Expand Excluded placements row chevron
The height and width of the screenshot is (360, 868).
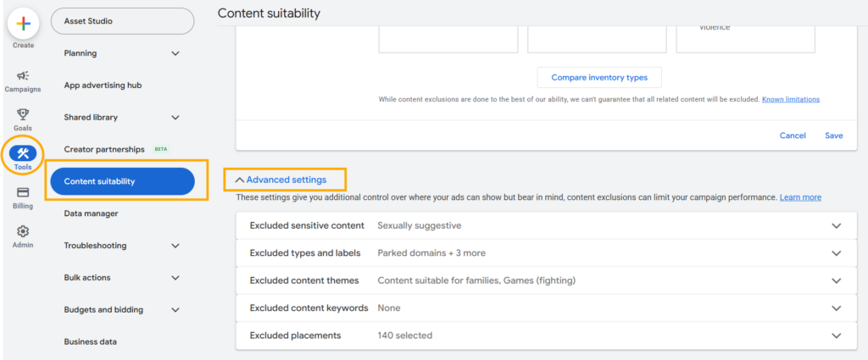pyautogui.click(x=836, y=335)
